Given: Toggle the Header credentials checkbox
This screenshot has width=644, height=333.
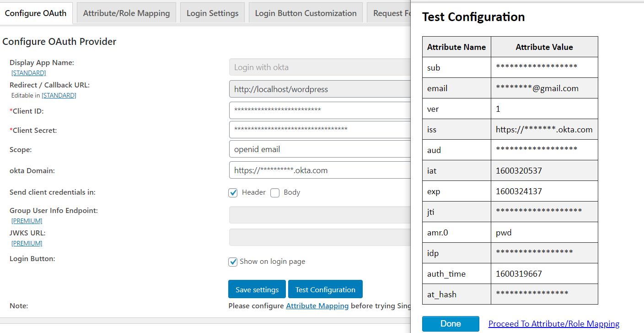Looking at the screenshot, I should coord(233,193).
